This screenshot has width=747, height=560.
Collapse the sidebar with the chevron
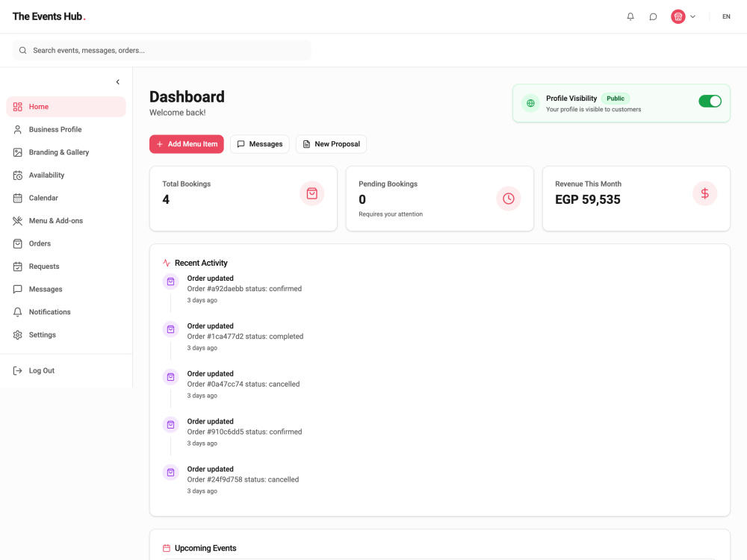tap(118, 82)
